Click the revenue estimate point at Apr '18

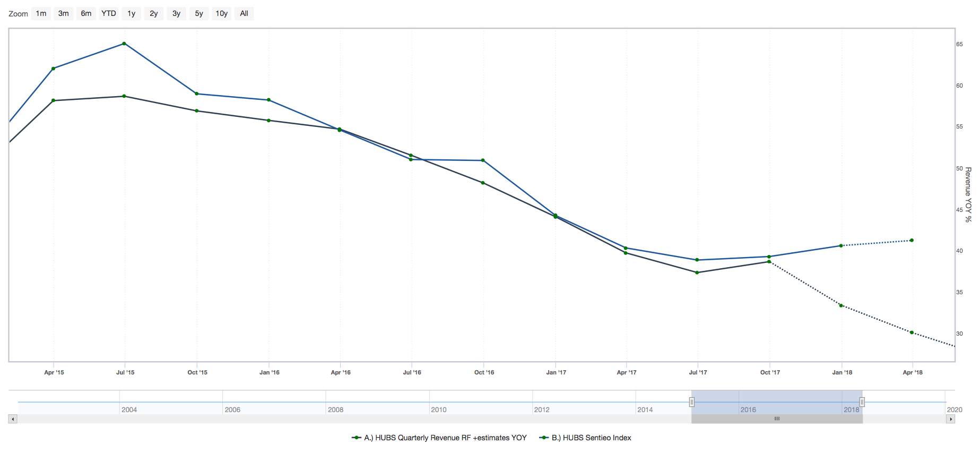coord(912,332)
